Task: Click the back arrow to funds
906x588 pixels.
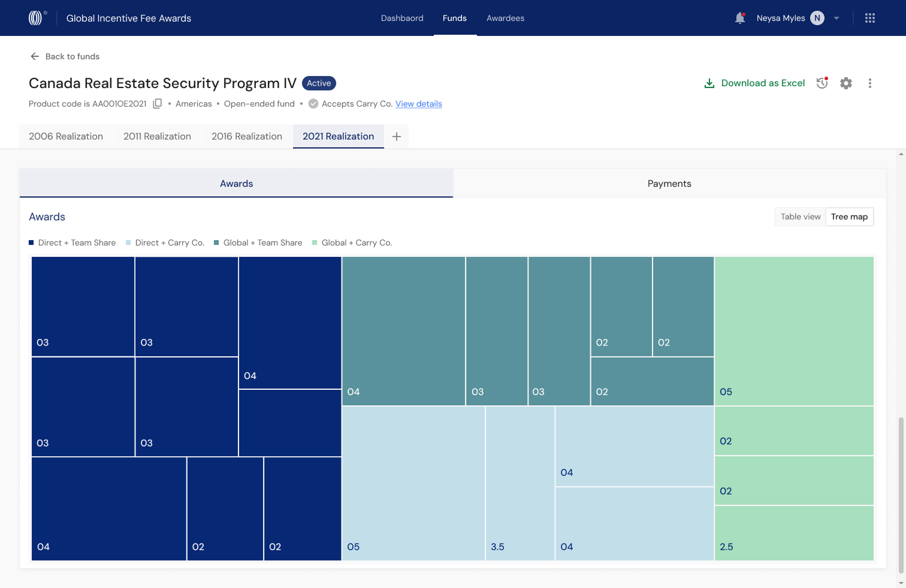Action: coord(35,56)
